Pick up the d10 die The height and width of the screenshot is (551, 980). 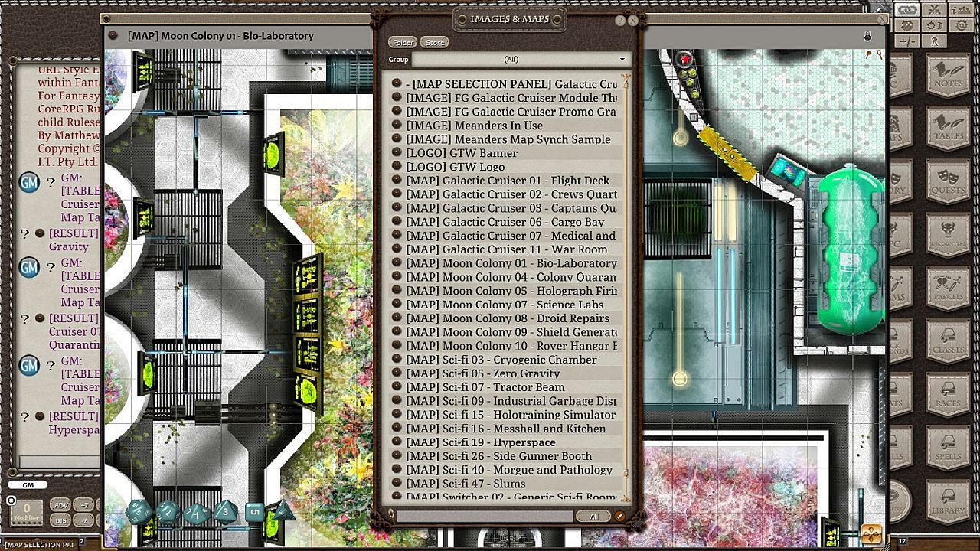(196, 512)
